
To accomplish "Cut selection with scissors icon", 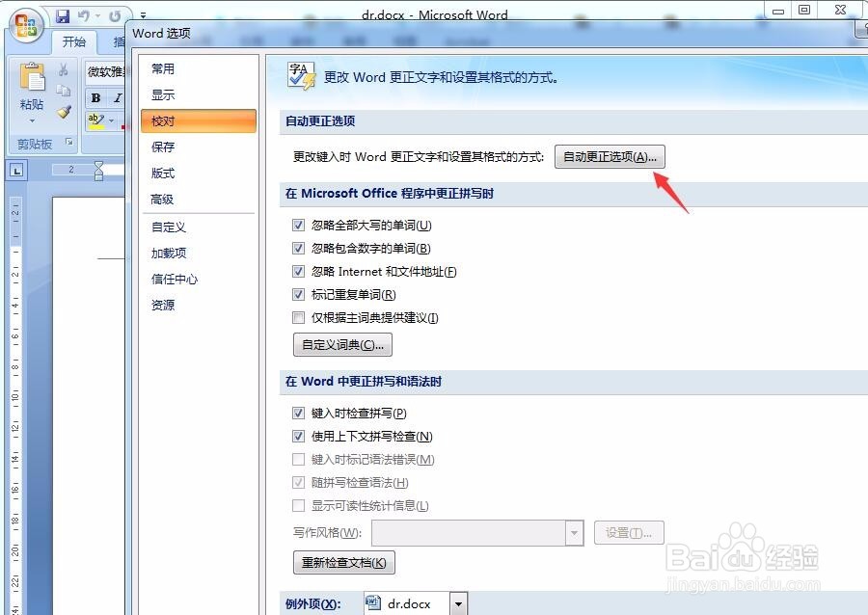I will point(63,69).
